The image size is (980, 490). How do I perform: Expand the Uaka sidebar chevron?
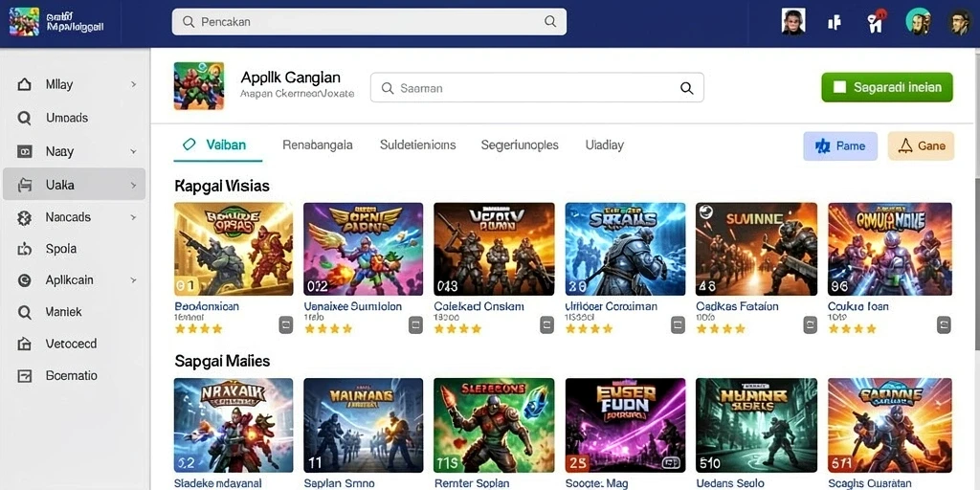click(133, 185)
